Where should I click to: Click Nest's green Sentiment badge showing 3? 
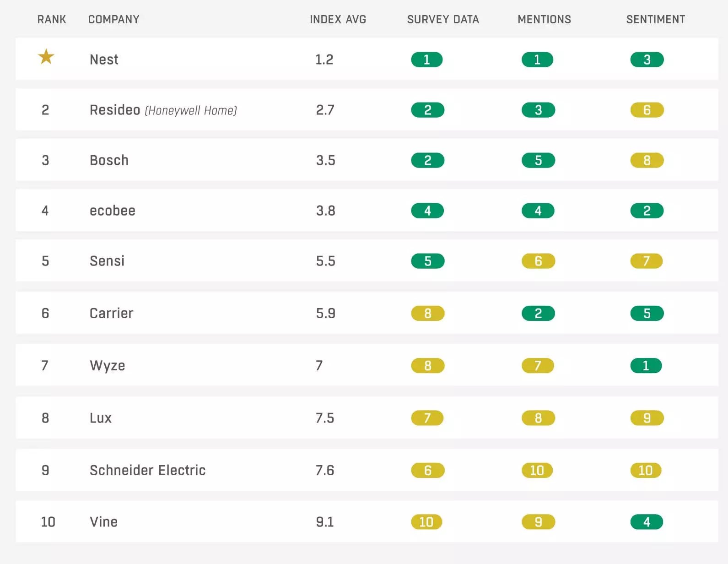pos(647,60)
